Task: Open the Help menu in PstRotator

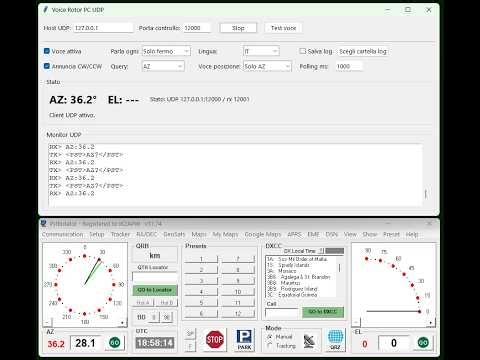Action: (x=412, y=234)
